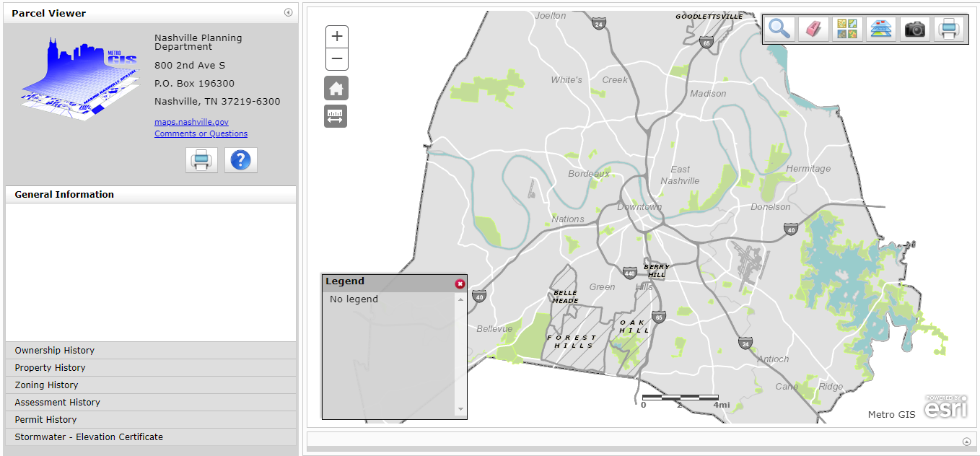Open the Comments or Questions link
Image resolution: width=980 pixels, height=456 pixels.
point(199,133)
